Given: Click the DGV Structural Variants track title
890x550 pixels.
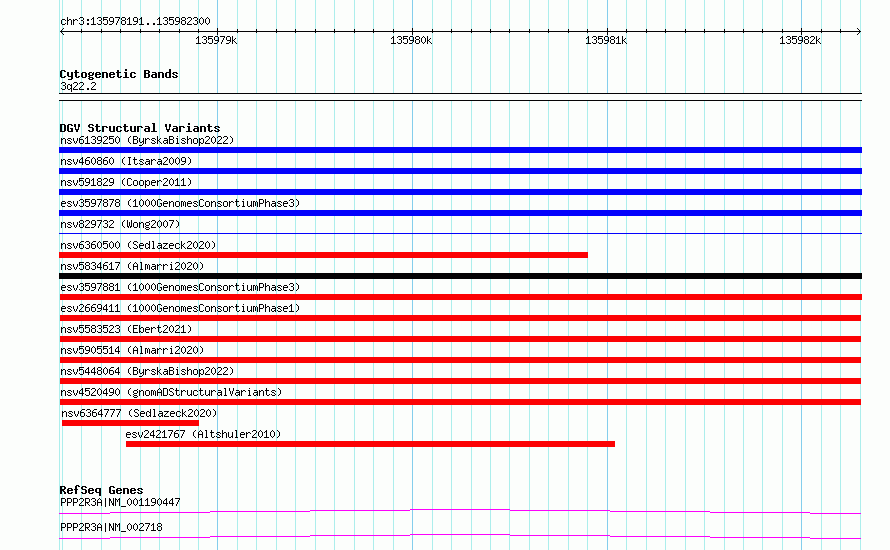Looking at the screenshot, I should point(140,128).
